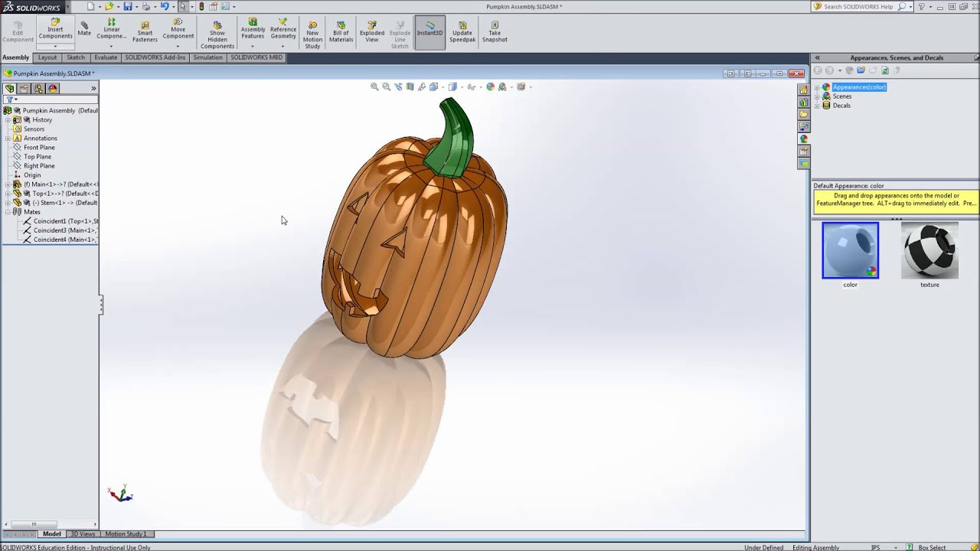The width and height of the screenshot is (980, 551).
Task: Open File Explorer task pane tab
Action: pos(804,114)
